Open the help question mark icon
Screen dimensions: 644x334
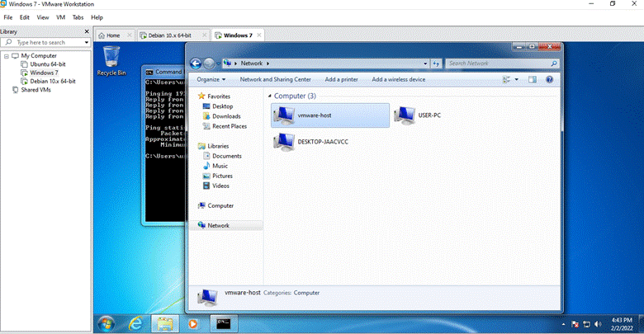pyautogui.click(x=549, y=80)
